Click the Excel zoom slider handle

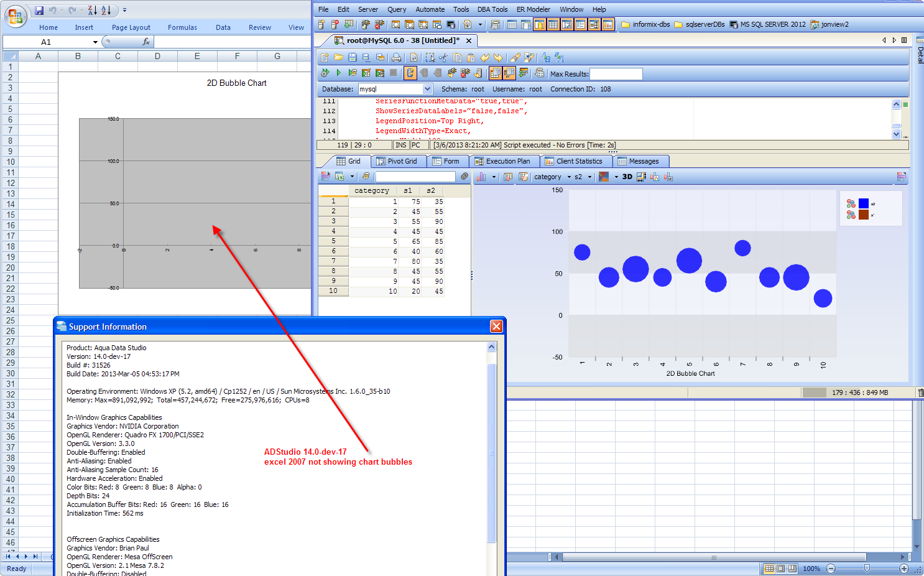point(867,569)
